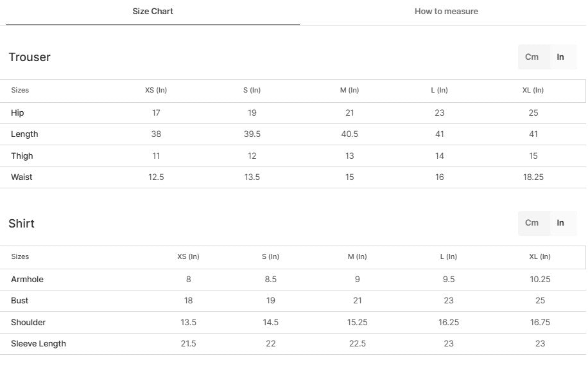Select the Thigh row label

coord(22,156)
